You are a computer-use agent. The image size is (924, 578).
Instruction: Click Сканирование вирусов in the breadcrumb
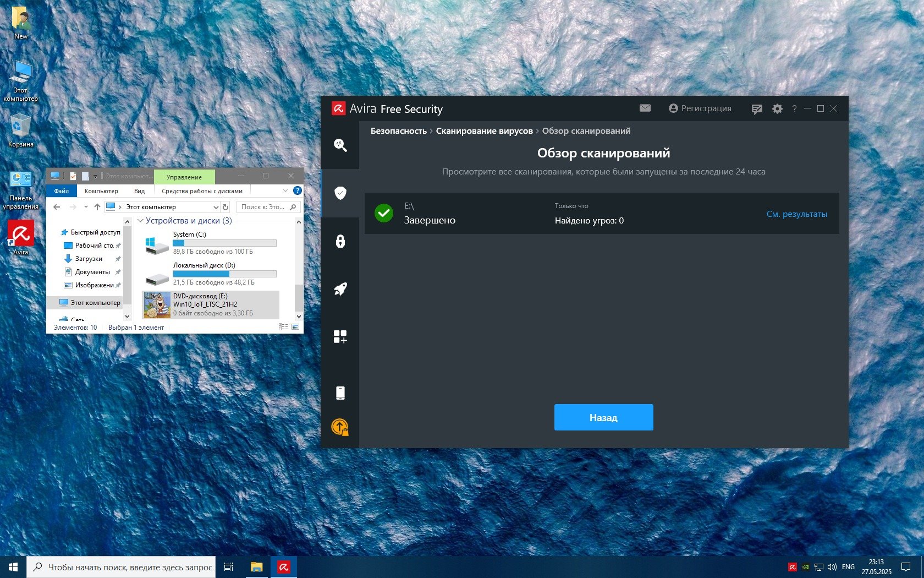tap(484, 131)
